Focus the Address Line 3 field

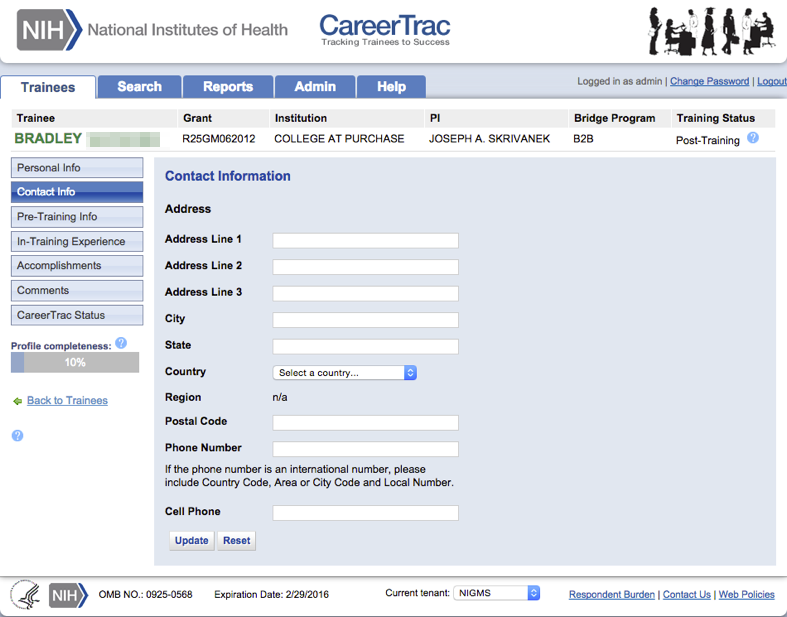[x=365, y=293]
